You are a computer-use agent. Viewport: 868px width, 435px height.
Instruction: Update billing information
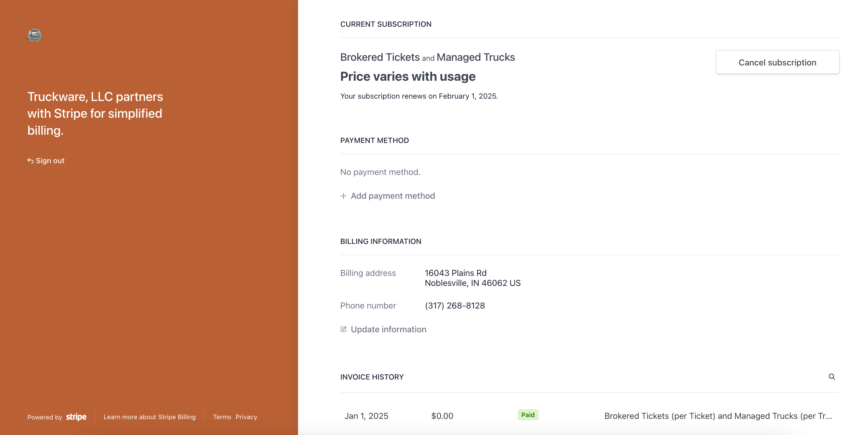(388, 329)
